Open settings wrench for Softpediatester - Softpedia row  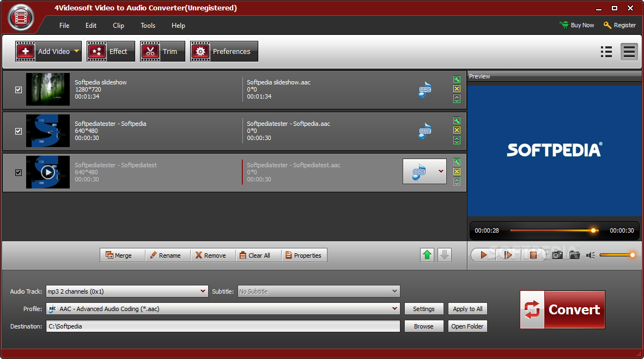[457, 121]
